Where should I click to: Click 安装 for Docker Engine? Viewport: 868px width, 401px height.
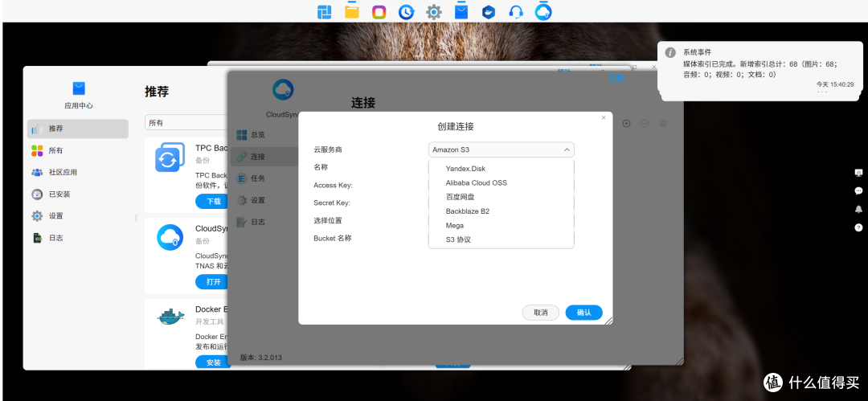(x=214, y=362)
